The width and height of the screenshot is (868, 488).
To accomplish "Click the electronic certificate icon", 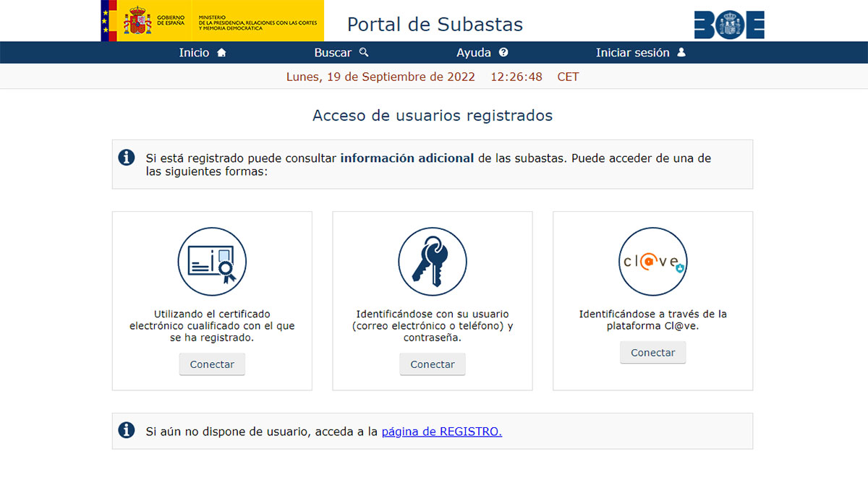I will 212,262.
